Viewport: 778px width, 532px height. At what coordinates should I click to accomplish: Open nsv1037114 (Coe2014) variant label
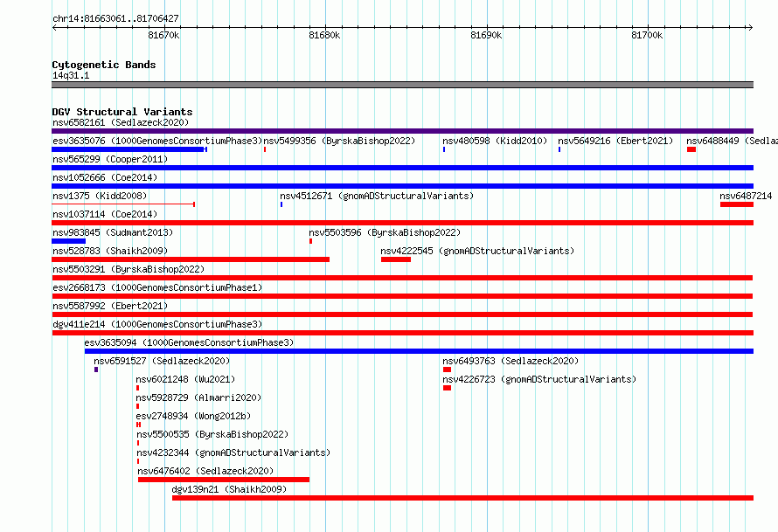click(x=105, y=214)
